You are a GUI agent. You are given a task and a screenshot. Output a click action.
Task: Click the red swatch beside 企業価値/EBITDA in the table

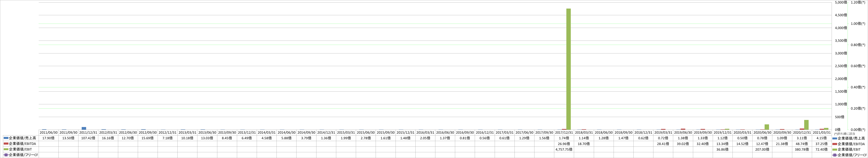(x=6, y=144)
